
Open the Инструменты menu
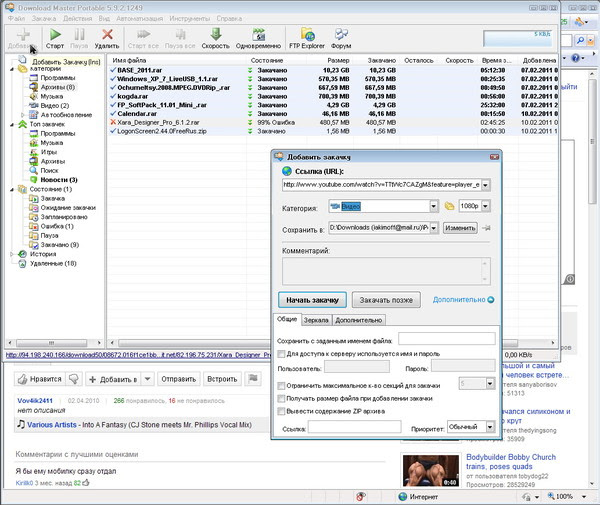pyautogui.click(x=190, y=18)
